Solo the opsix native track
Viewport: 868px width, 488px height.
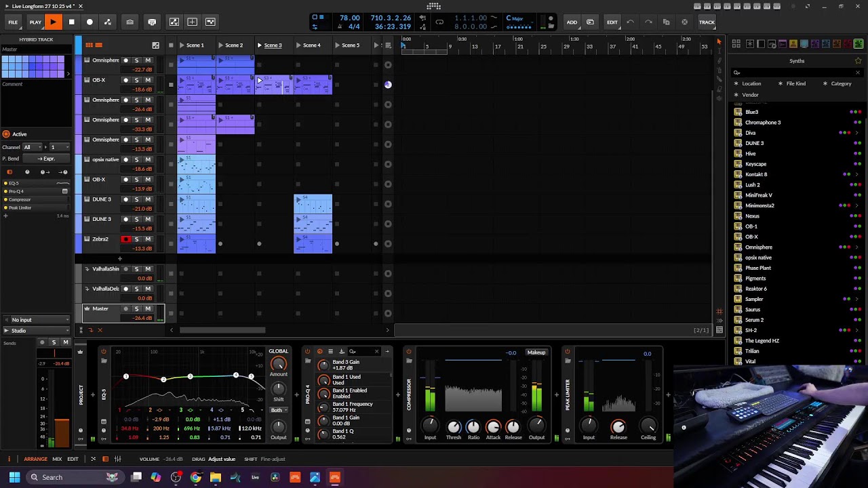pos(136,160)
